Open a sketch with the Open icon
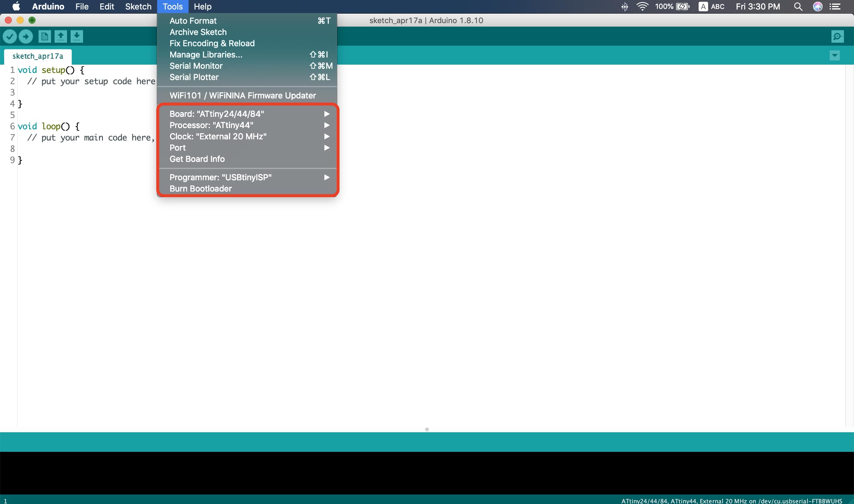Image resolution: width=854 pixels, height=504 pixels. (x=61, y=36)
